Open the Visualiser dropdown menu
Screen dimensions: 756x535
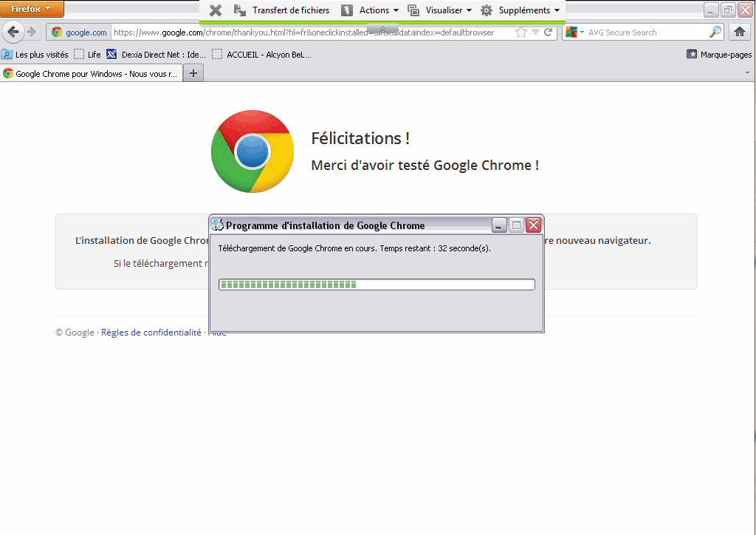[440, 10]
